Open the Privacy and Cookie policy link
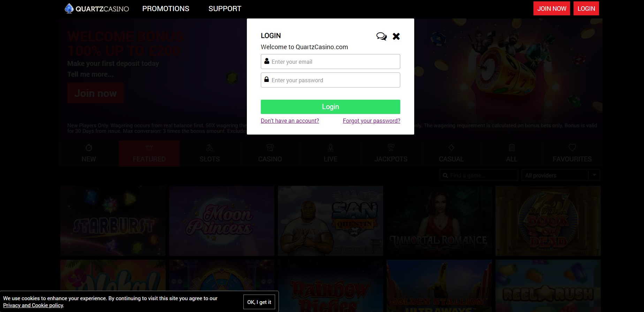 click(33, 305)
